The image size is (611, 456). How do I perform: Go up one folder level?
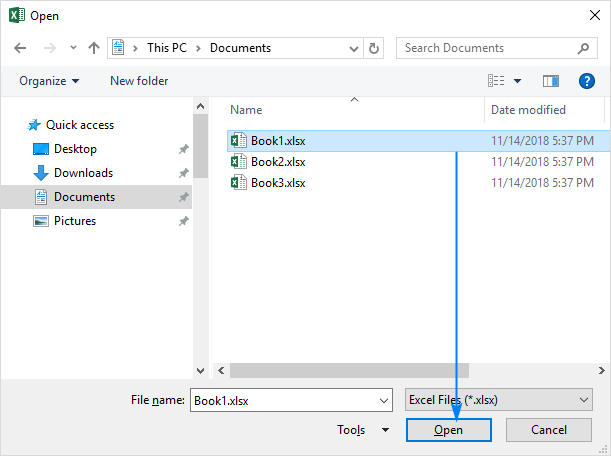(x=93, y=48)
